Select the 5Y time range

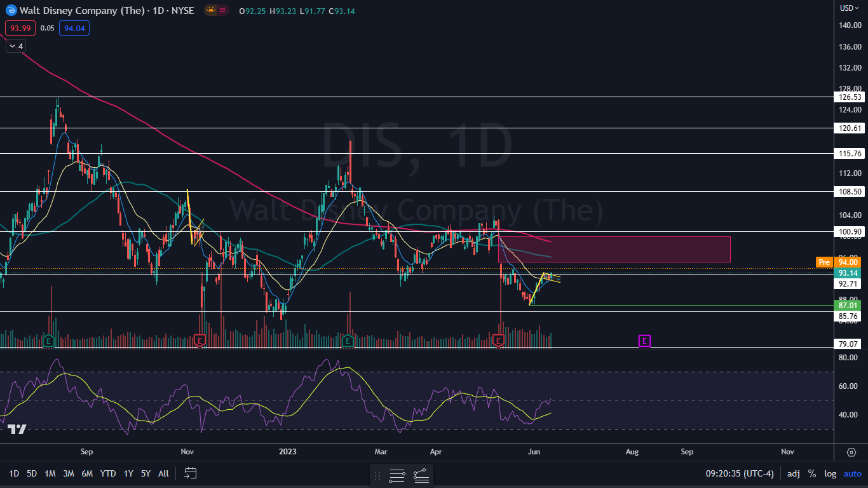click(x=146, y=473)
